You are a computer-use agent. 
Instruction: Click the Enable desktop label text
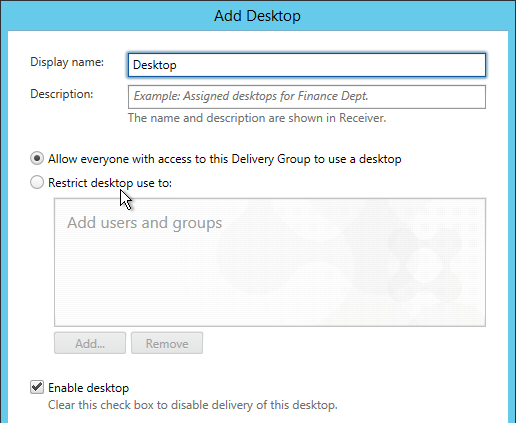point(89,388)
